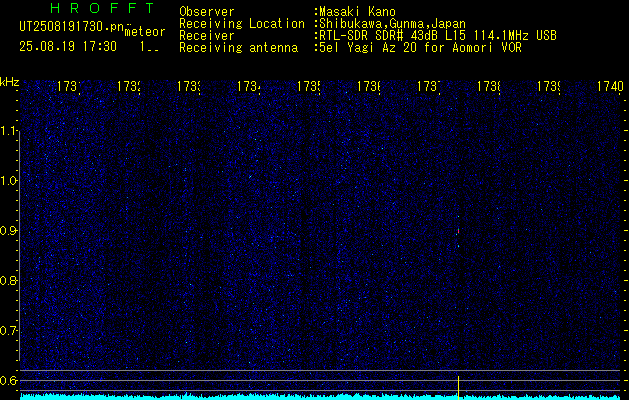Click the kHz axis unit label
Image resolution: width=629 pixels, height=400 pixels.
10,82
